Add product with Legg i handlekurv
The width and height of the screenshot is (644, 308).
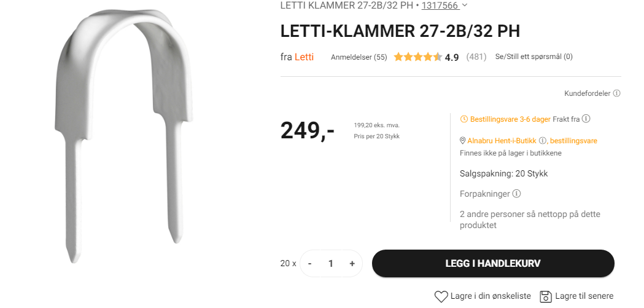pyautogui.click(x=493, y=264)
